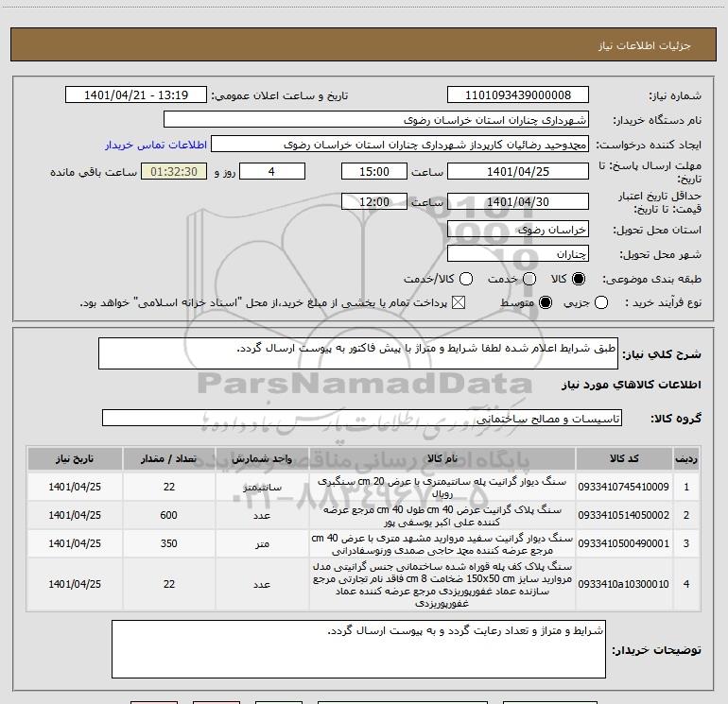
Task: Click goods group تاسیسات و مصالح ساختمانی field
Action: tap(362, 418)
